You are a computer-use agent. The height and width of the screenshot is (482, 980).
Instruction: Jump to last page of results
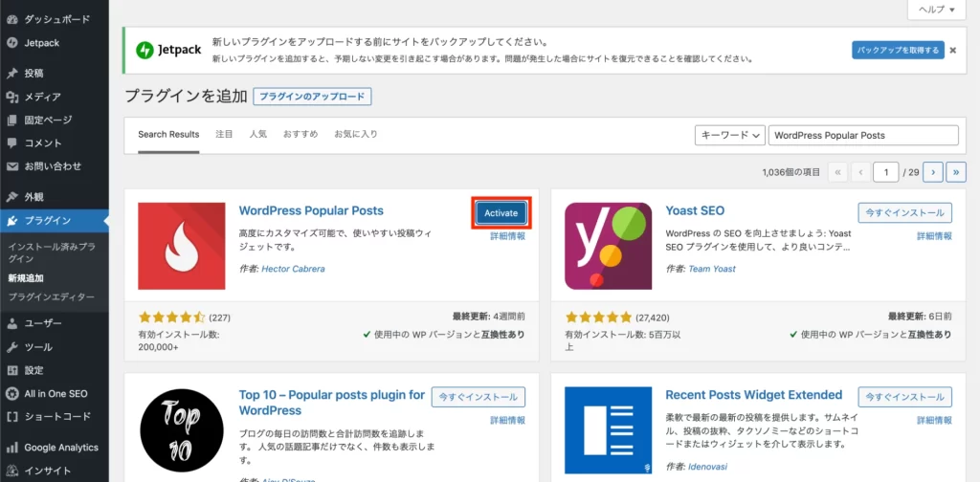coord(955,172)
